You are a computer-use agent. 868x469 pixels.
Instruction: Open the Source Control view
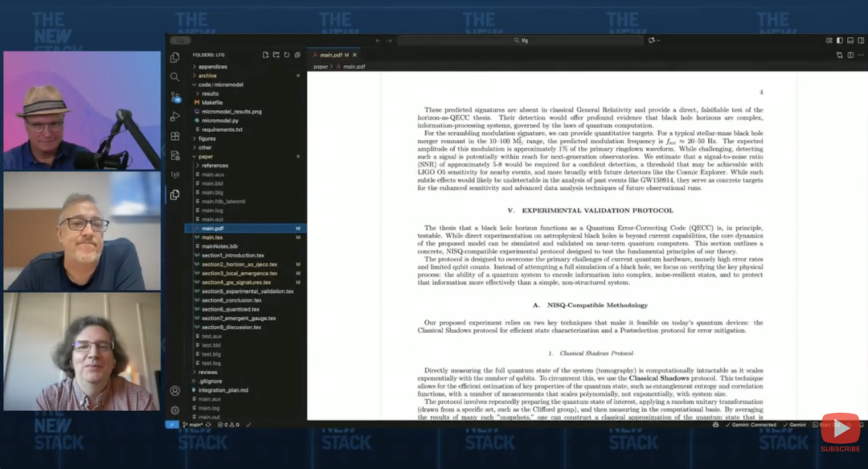click(x=174, y=97)
